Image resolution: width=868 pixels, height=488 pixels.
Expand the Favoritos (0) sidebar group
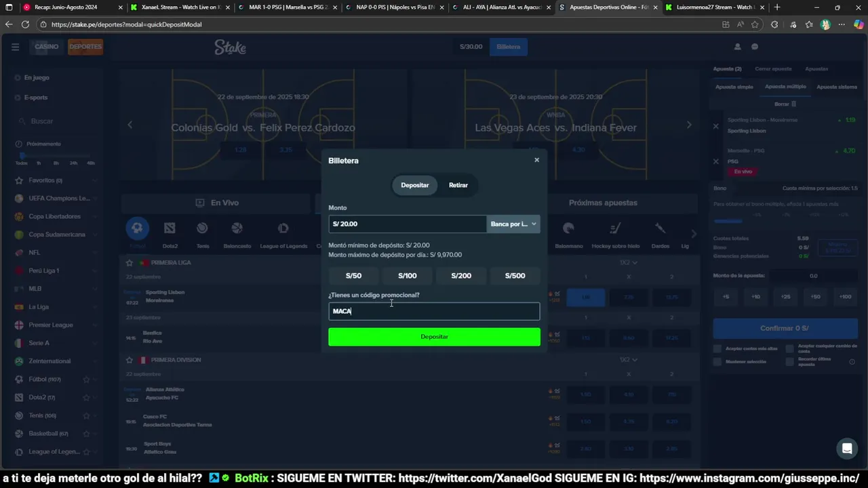tap(94, 180)
